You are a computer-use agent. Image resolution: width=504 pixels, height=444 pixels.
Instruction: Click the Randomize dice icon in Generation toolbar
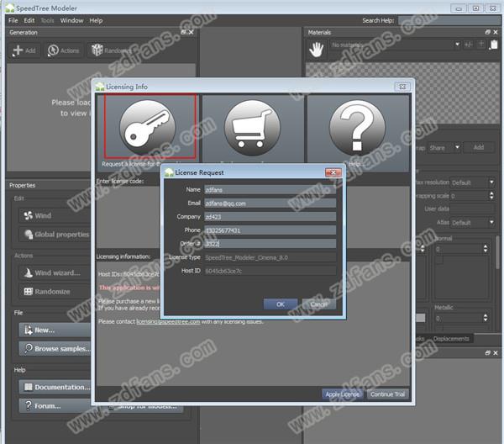click(97, 50)
